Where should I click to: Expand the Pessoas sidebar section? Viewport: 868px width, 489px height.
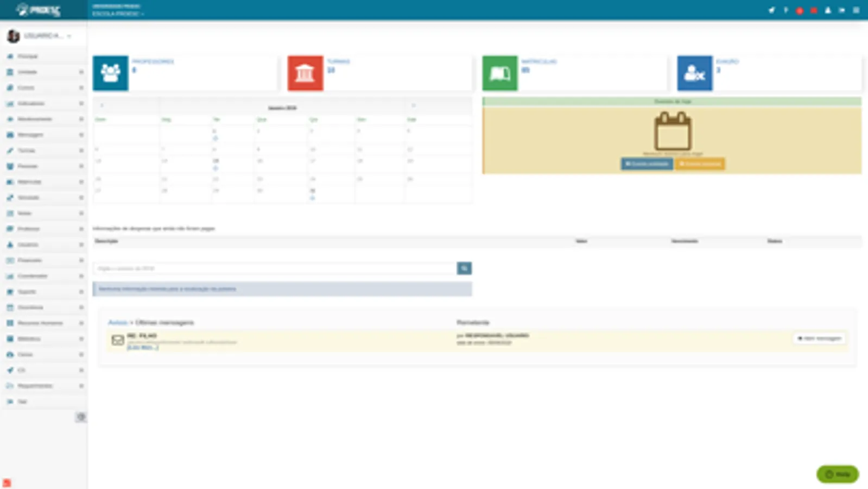43,166
